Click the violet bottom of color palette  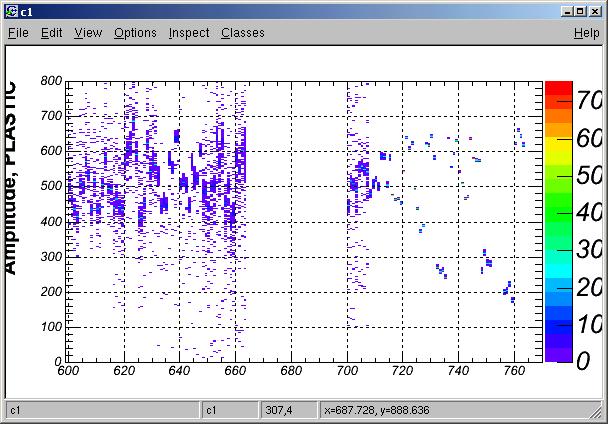pos(559,355)
